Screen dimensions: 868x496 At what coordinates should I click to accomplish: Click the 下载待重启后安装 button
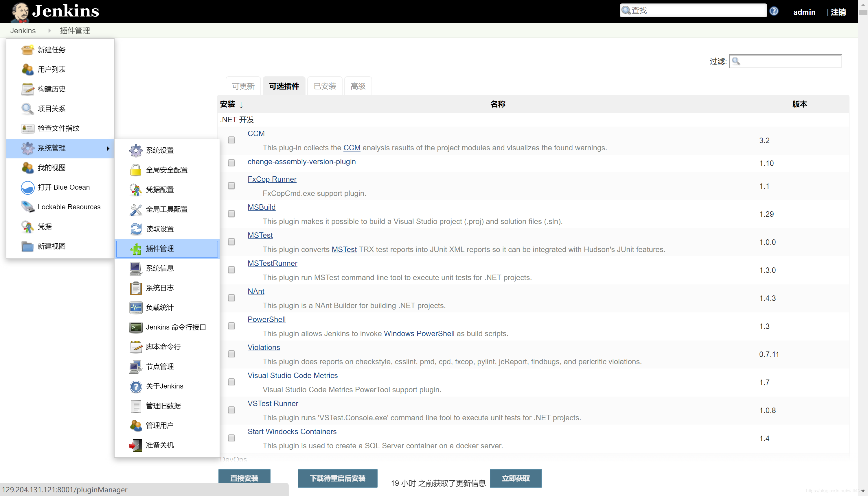click(x=337, y=478)
